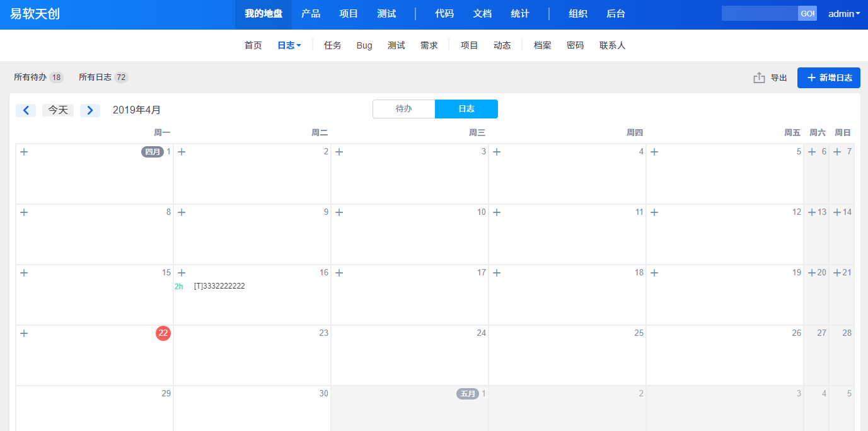Click the 2019年4月 month title

point(137,110)
